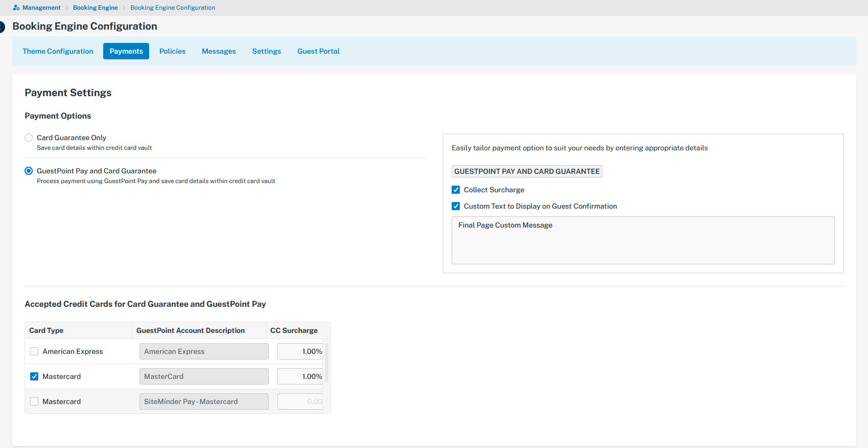Click the American Express account description field
Viewport: 868px width, 448px height.
tap(204, 351)
